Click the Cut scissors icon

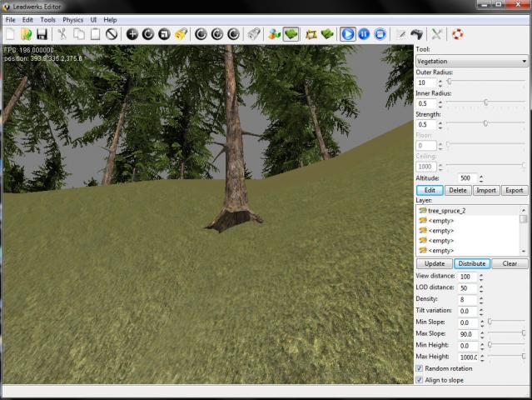[x=62, y=34]
